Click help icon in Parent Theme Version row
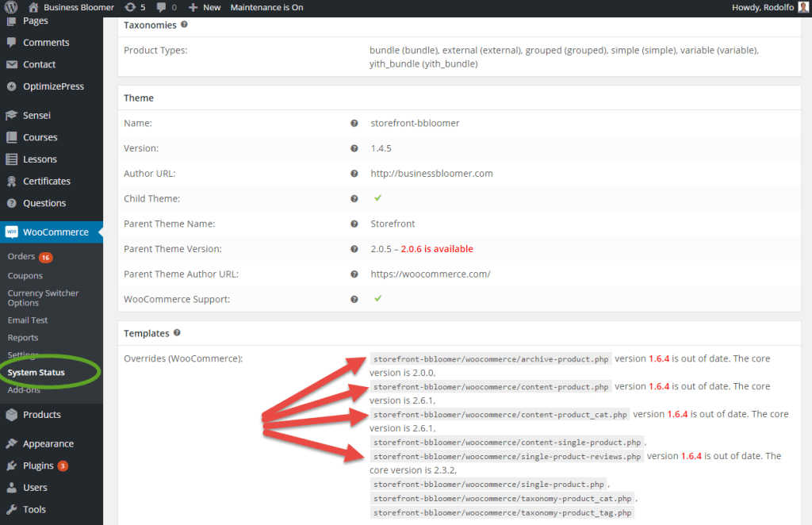This screenshot has width=812, height=525. [354, 249]
